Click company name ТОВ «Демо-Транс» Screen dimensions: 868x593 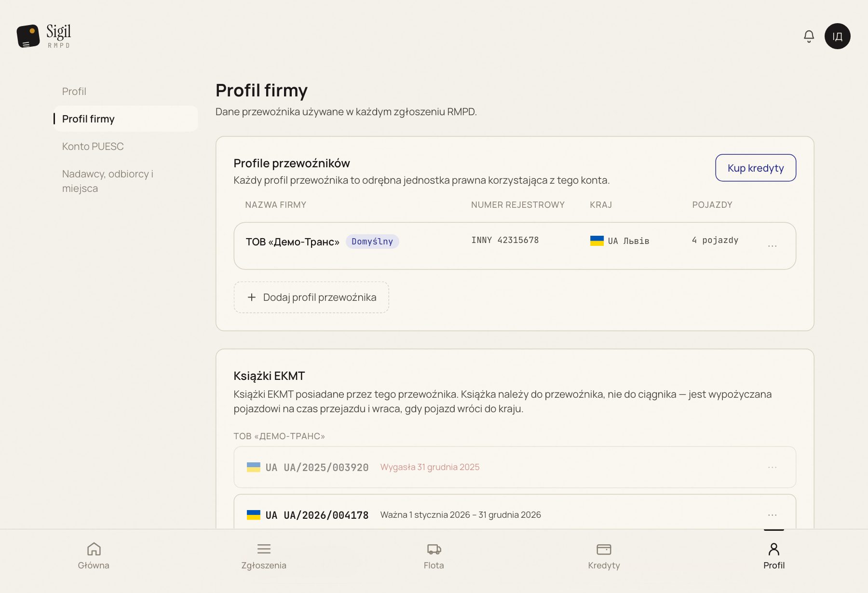293,242
